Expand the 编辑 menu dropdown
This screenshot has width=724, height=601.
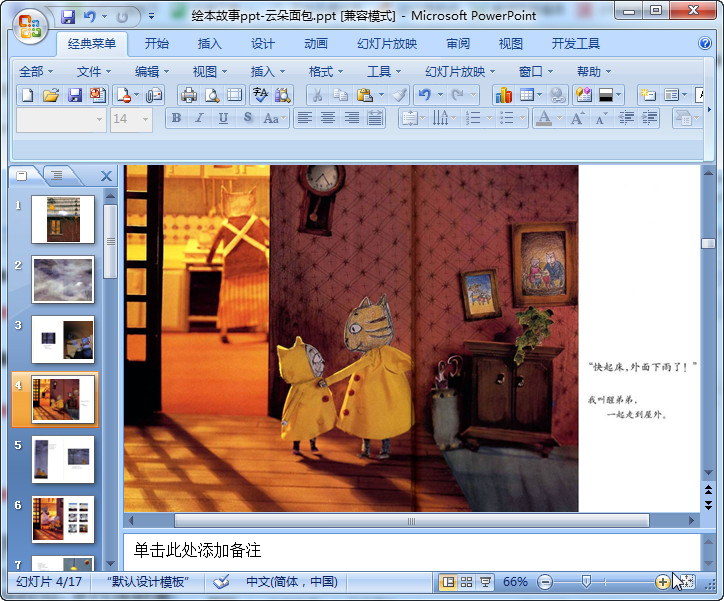pos(152,72)
